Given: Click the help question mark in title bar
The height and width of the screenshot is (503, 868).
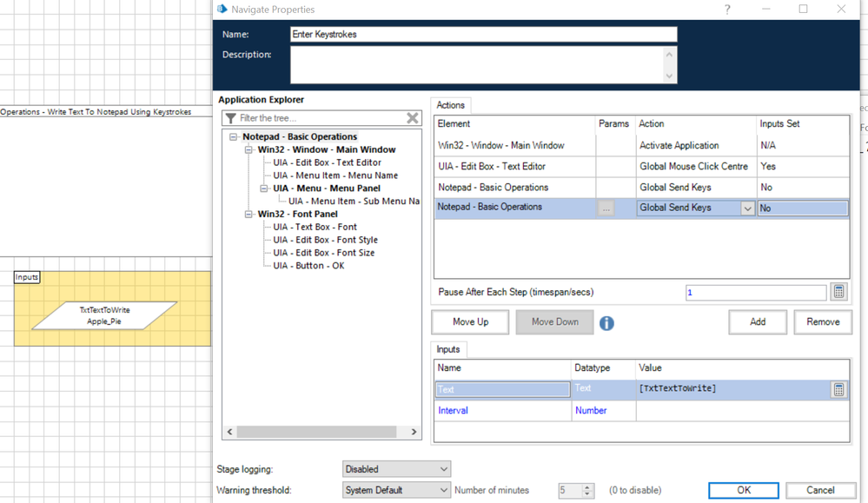Looking at the screenshot, I should click(727, 10).
